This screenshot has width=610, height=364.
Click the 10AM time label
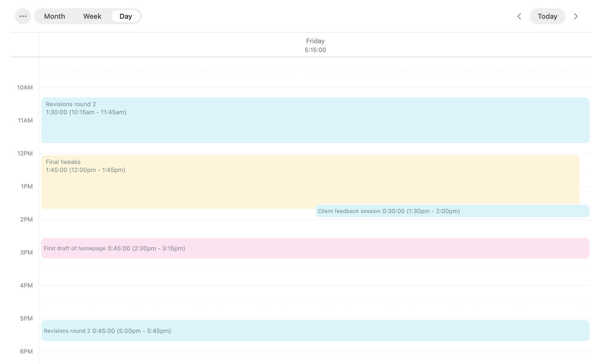pos(25,88)
